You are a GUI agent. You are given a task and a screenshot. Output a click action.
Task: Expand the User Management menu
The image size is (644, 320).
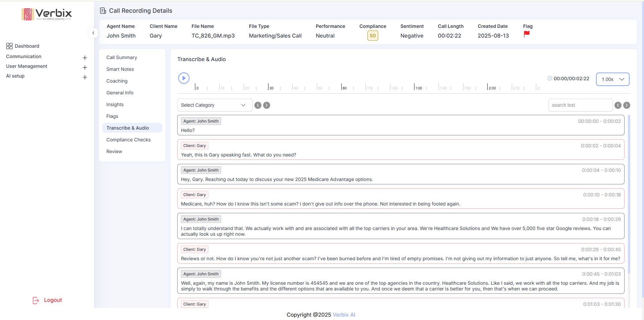(x=85, y=67)
